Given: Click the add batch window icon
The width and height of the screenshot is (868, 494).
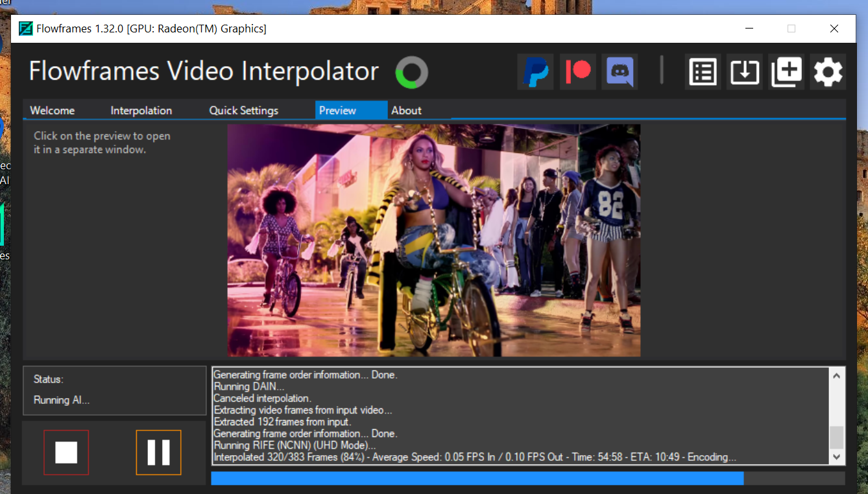Looking at the screenshot, I should click(x=786, y=72).
